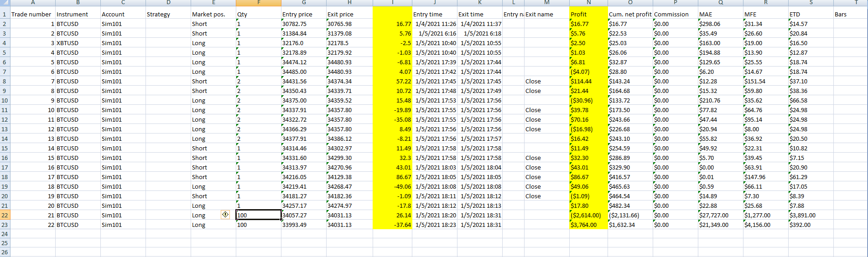This screenshot has height=257, width=868.
Task: Select trade number 22 cell
Action: tap(32, 225)
